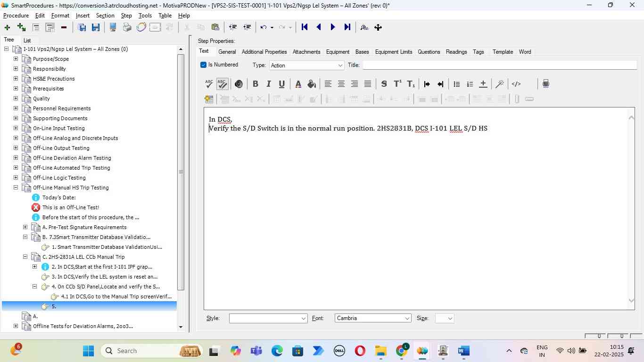Click the magic wand icon
This screenshot has width=644, height=362.
pyautogui.click(x=500, y=84)
